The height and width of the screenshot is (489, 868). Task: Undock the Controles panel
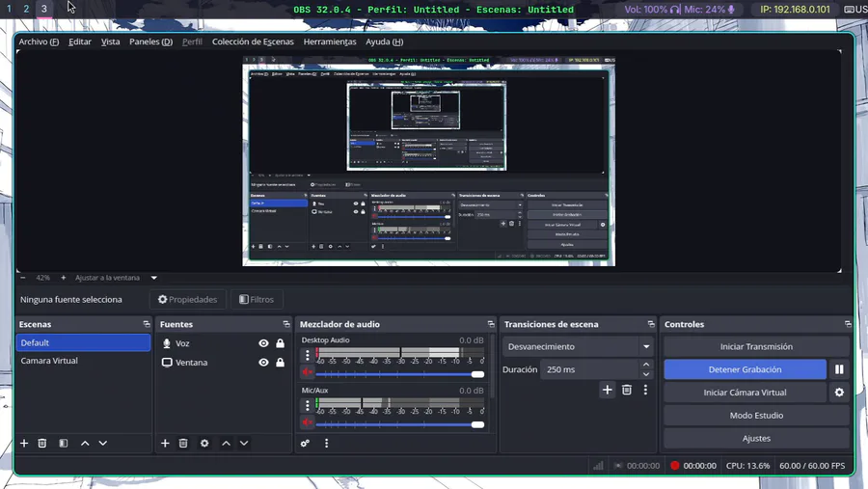coord(848,324)
